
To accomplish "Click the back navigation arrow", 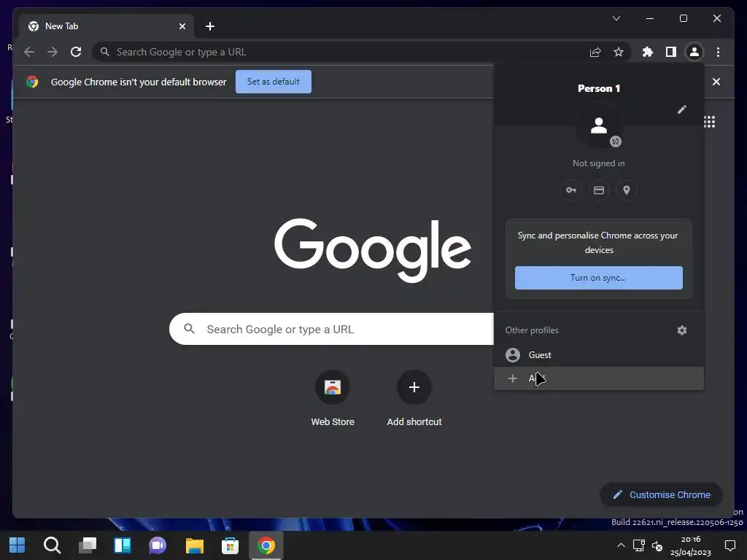I will [29, 52].
